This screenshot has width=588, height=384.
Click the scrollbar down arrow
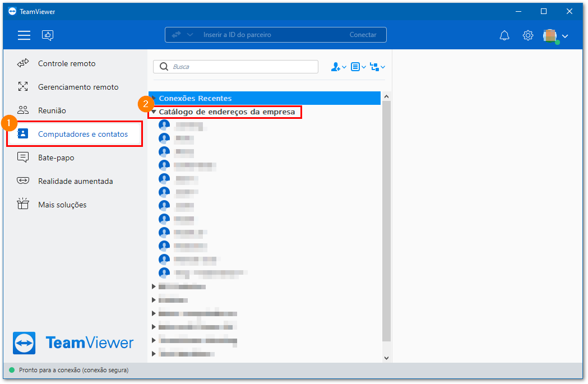tap(386, 358)
